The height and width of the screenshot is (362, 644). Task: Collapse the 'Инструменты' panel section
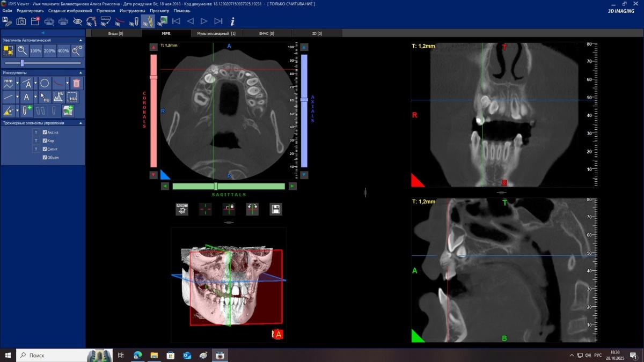pos(80,72)
